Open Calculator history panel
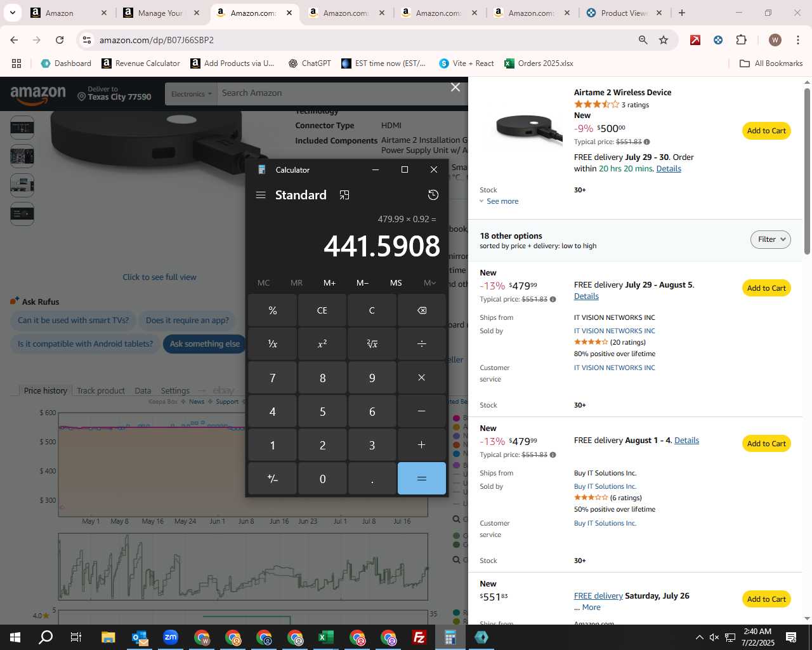Image resolution: width=812 pixels, height=650 pixels. pyautogui.click(x=433, y=195)
